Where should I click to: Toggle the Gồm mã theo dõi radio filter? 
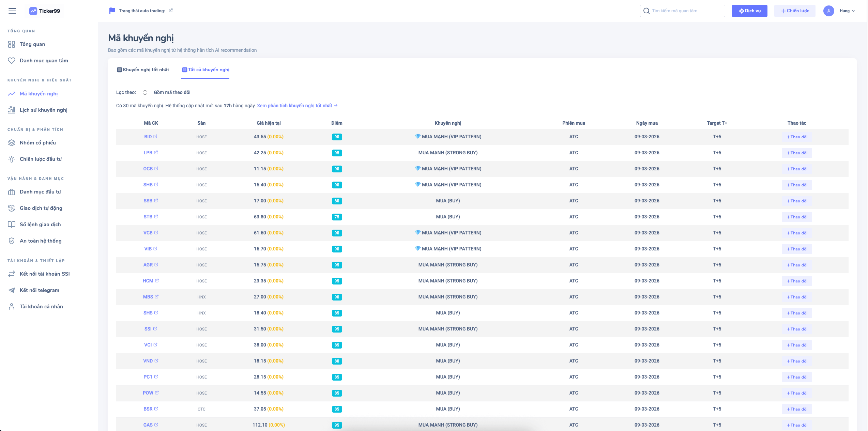point(145,93)
